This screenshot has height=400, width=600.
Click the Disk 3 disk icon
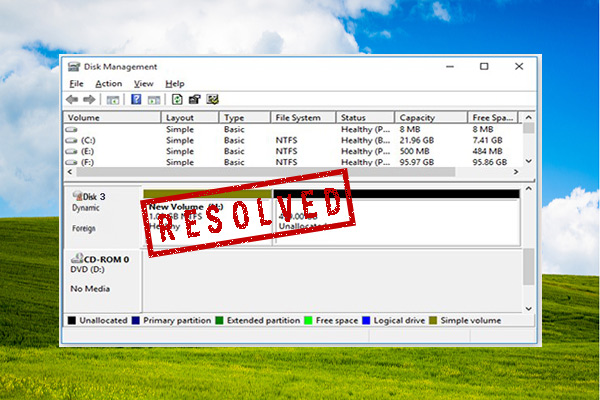coord(78,196)
